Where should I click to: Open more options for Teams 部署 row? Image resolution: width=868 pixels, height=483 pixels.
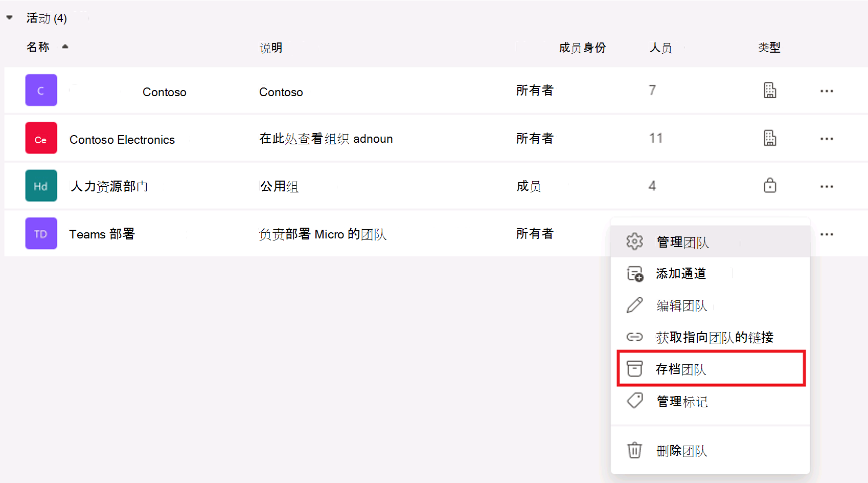(x=827, y=234)
